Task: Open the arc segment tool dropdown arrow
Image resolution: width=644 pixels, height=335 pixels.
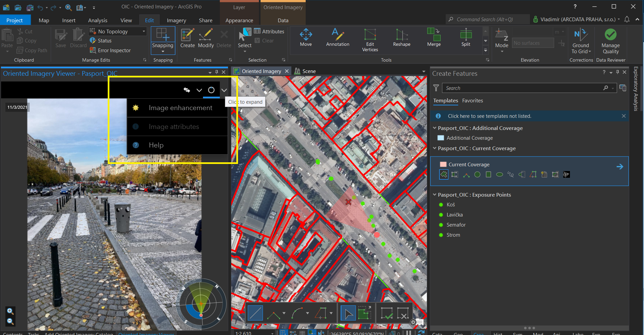Action: coord(307,313)
